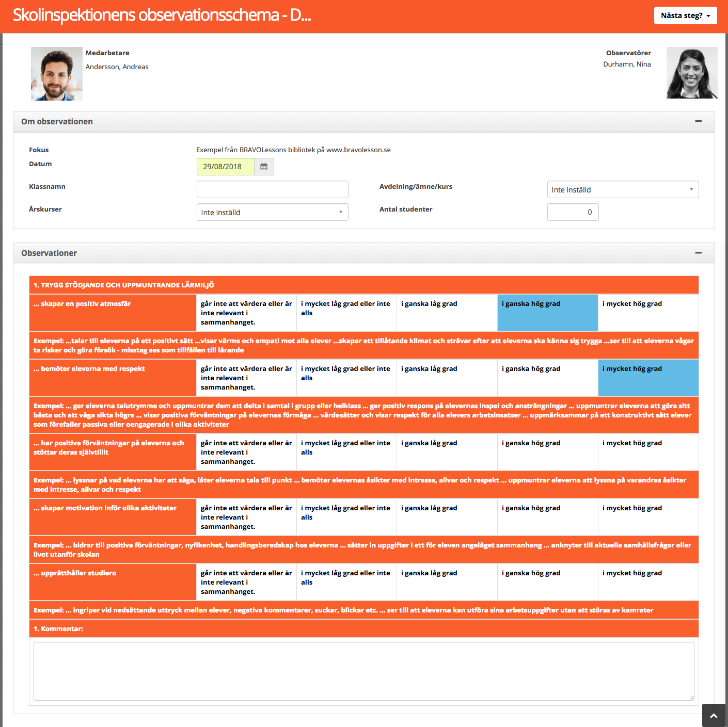Click the row label bemöter eleverna med respekt

[89, 368]
